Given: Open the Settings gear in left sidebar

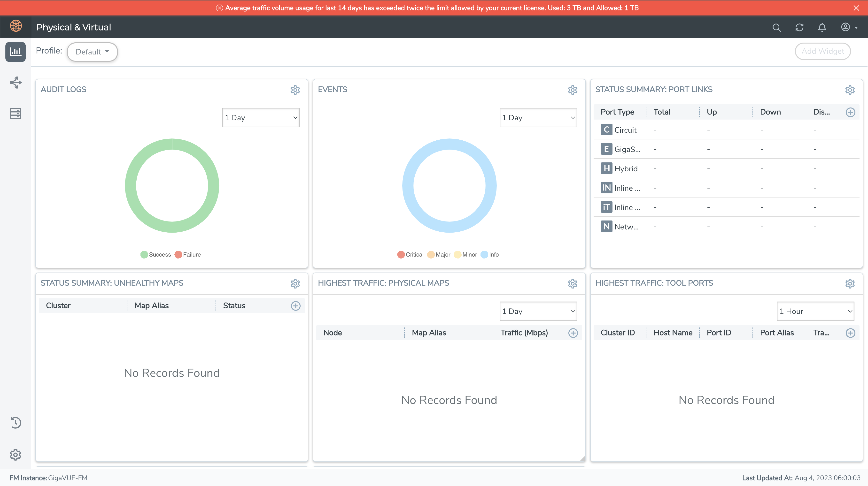Looking at the screenshot, I should pos(15,455).
